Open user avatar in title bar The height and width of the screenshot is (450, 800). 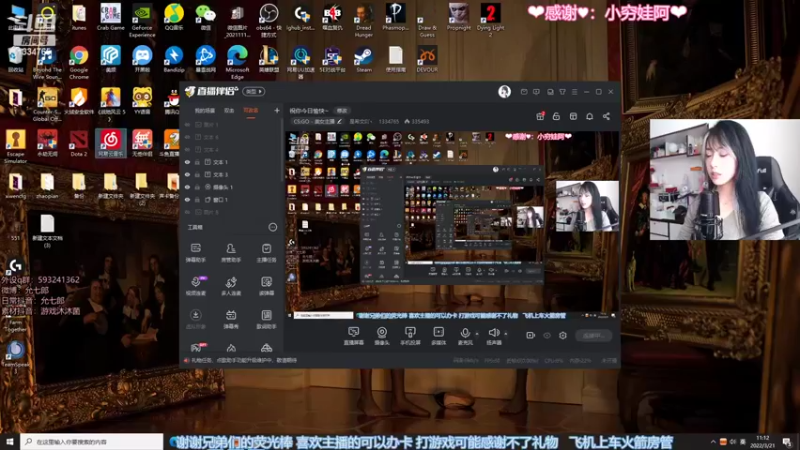(x=504, y=91)
